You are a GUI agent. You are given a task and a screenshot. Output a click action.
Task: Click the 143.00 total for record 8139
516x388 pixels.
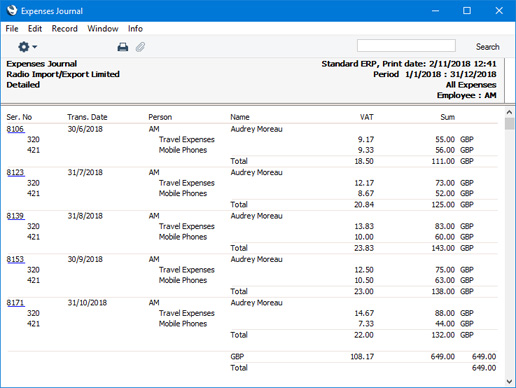pos(443,248)
